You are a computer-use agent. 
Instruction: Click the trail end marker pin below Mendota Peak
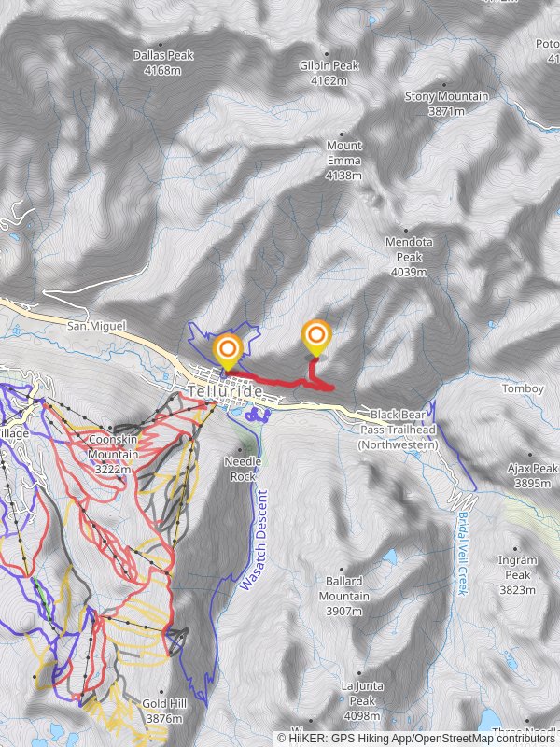(x=316, y=338)
